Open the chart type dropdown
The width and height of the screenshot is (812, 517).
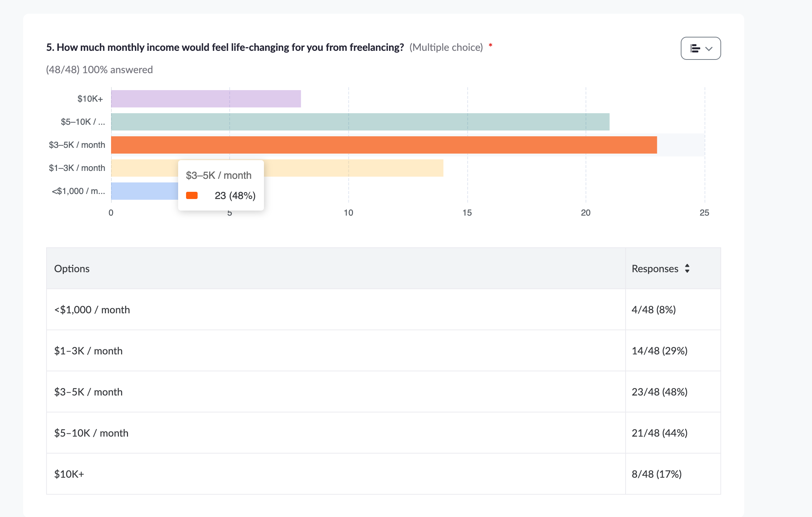point(709,49)
